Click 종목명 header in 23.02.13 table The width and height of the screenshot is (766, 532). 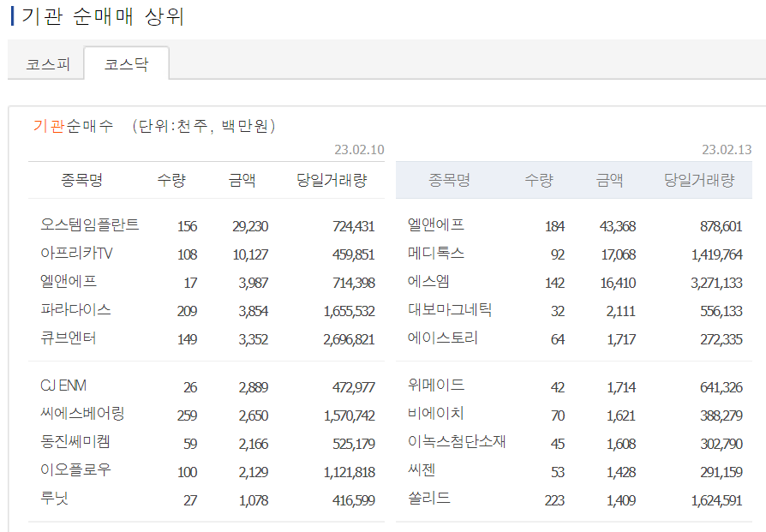(x=449, y=180)
